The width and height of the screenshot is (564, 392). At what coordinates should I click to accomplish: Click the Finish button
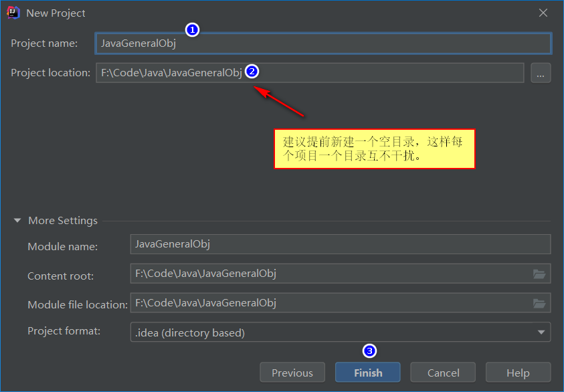click(x=367, y=372)
